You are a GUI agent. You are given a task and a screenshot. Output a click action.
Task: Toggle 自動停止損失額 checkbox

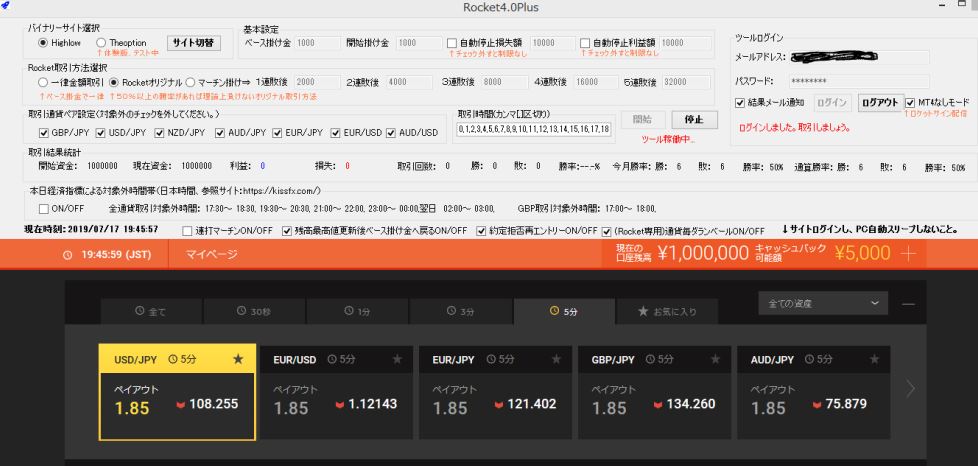(452, 43)
